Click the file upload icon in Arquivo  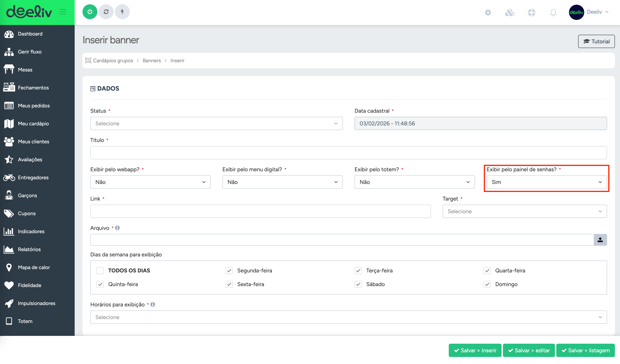600,240
